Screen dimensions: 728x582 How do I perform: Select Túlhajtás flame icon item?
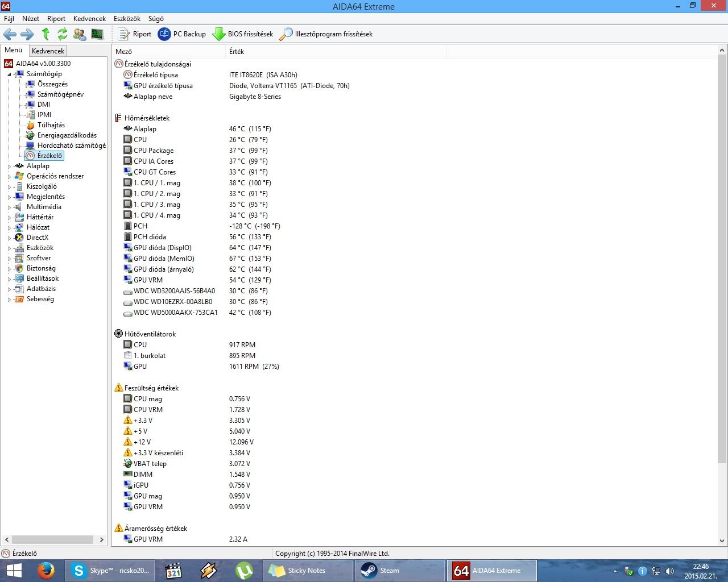[30, 125]
